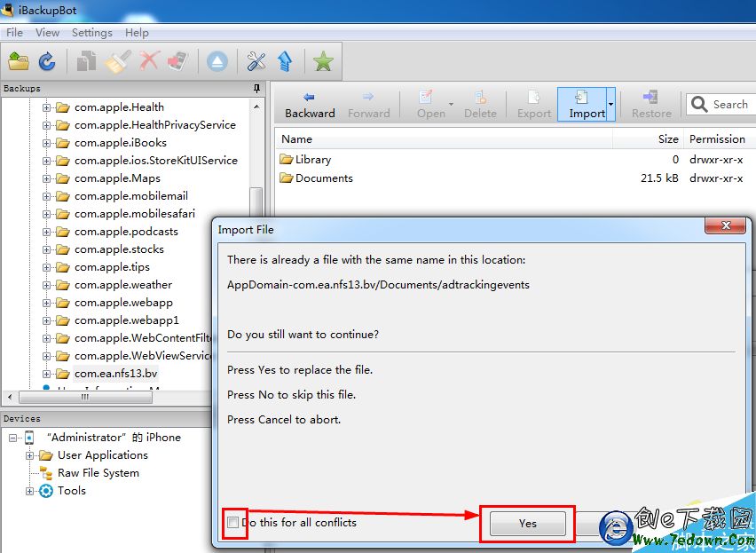Click the red arrow restore-to-device toolbar icon
The image size is (756, 553).
(x=178, y=61)
